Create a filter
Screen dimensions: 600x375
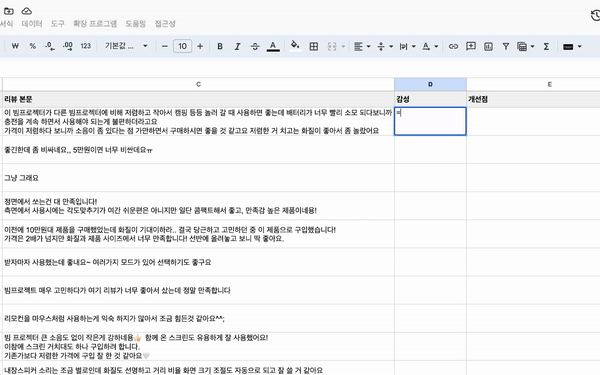pos(506,46)
